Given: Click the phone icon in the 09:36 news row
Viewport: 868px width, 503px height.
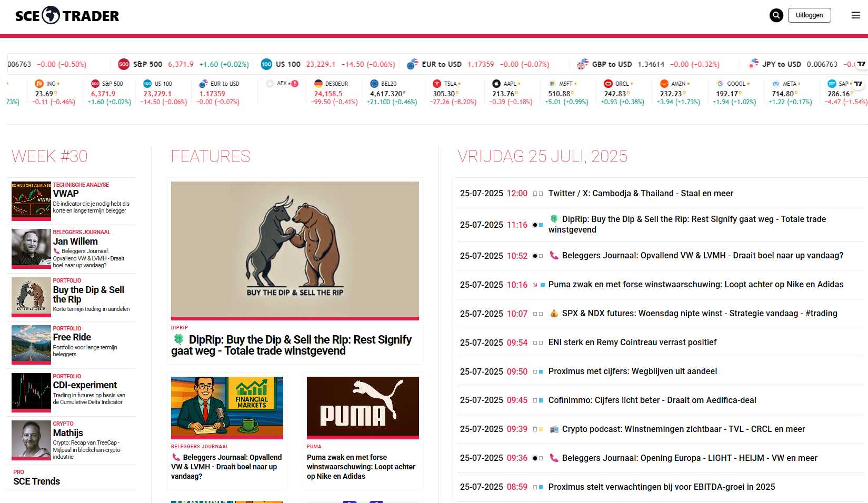Looking at the screenshot, I should (x=554, y=458).
